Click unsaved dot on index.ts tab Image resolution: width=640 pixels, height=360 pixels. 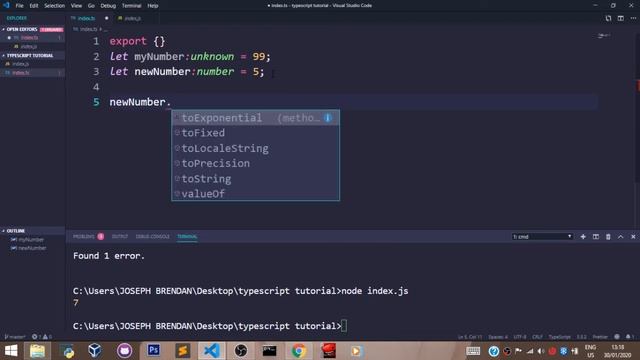[107, 18]
